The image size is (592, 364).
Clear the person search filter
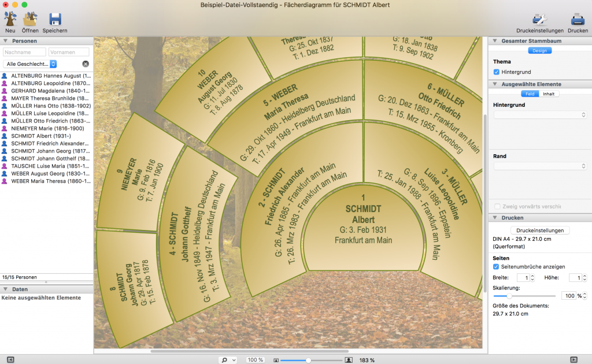coord(86,64)
